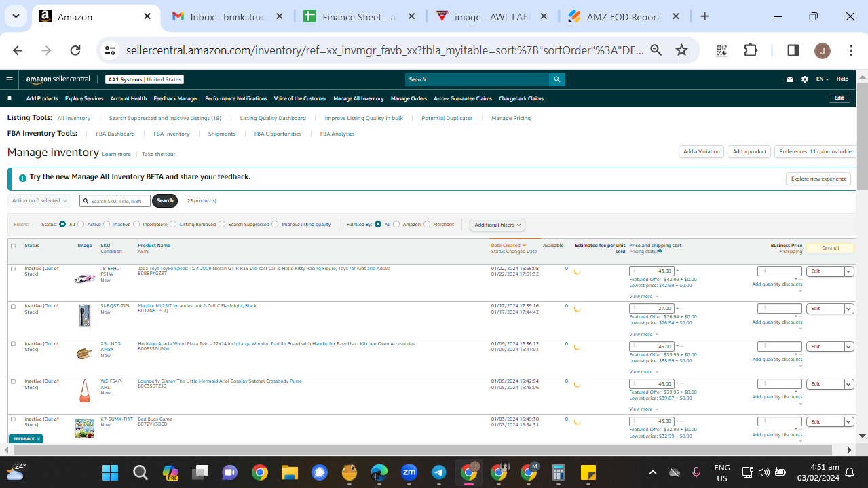Tick checkbox for Jada Toys Nissan GT-R row
Image resolution: width=868 pixels, height=488 pixels.
pos(13,269)
